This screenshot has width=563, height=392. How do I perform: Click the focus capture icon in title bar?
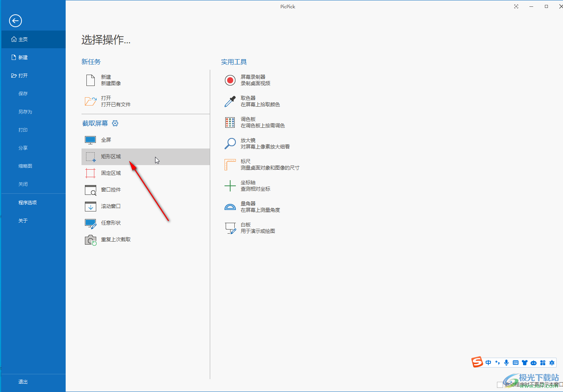coord(516,6)
